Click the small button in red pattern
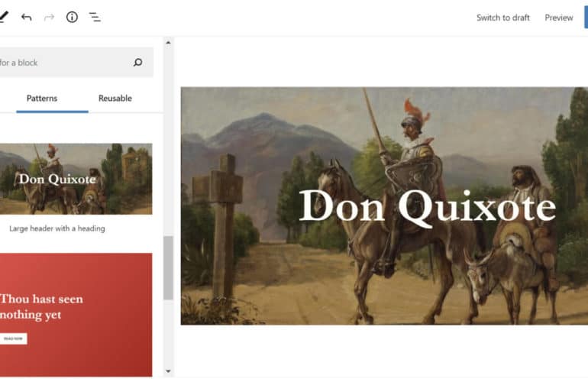The height and width of the screenshot is (382, 588). 13,338
